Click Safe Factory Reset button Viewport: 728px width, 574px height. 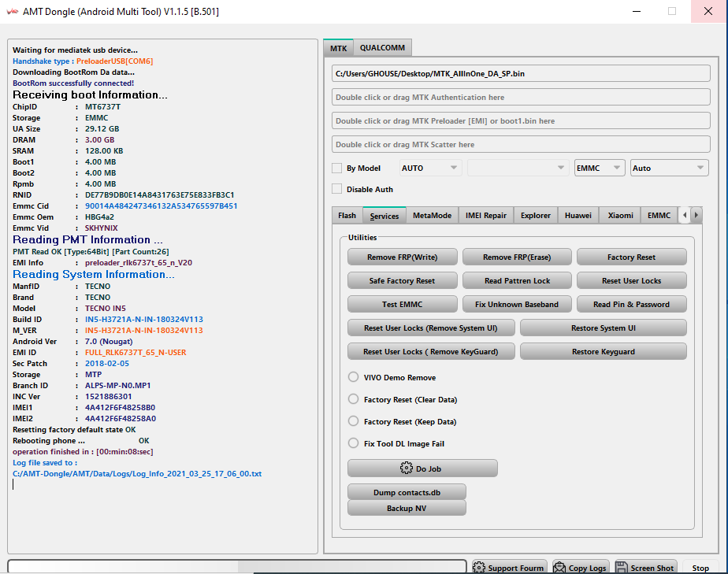402,281
